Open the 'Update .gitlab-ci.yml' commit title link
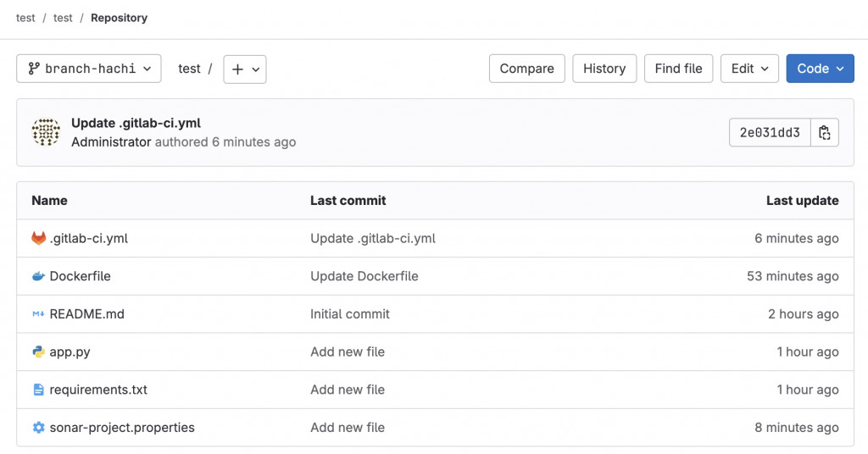868x454 pixels. tap(136, 123)
